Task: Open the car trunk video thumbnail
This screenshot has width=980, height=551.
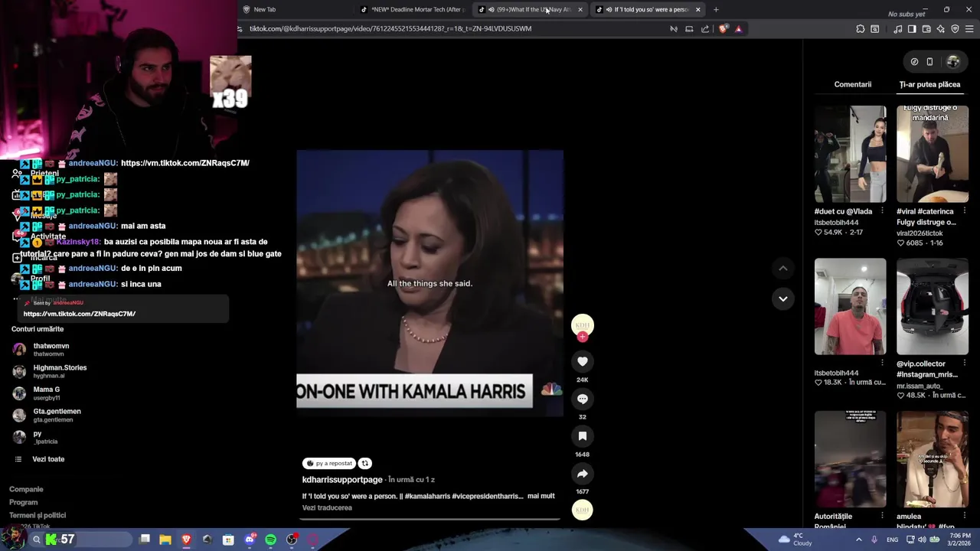Action: point(933,306)
